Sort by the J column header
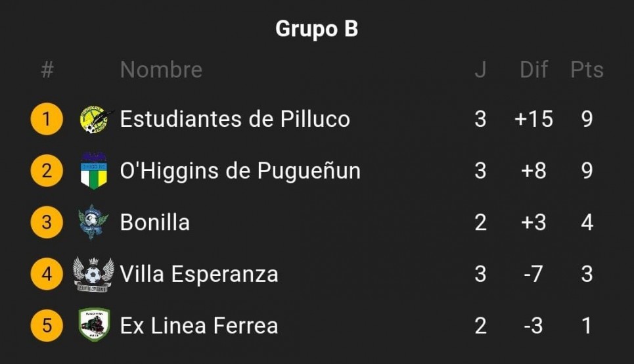 point(480,70)
